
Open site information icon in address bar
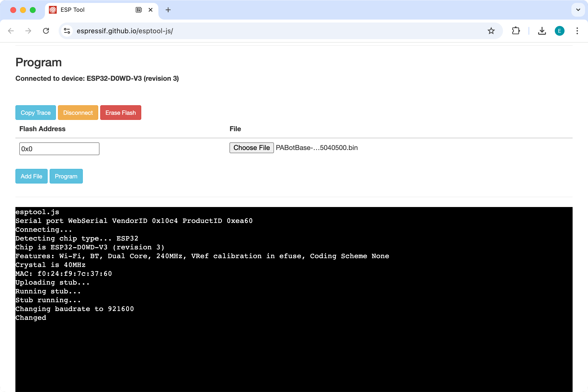pos(67,31)
